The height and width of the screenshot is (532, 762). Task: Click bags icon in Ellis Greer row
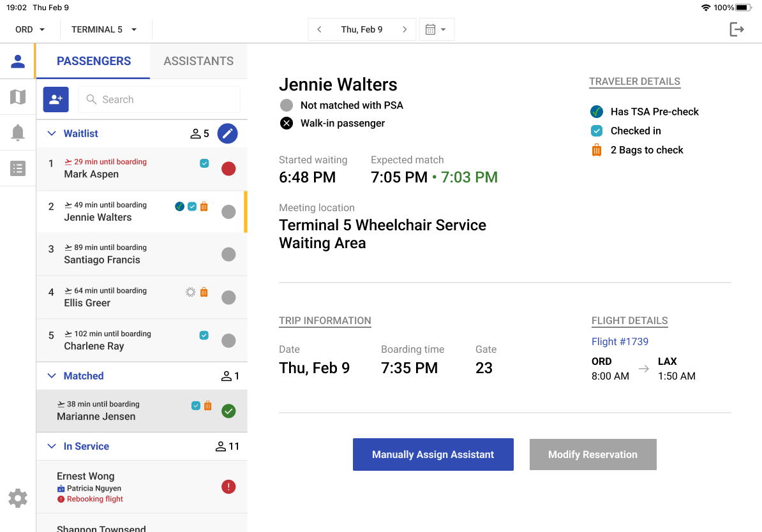(x=204, y=292)
